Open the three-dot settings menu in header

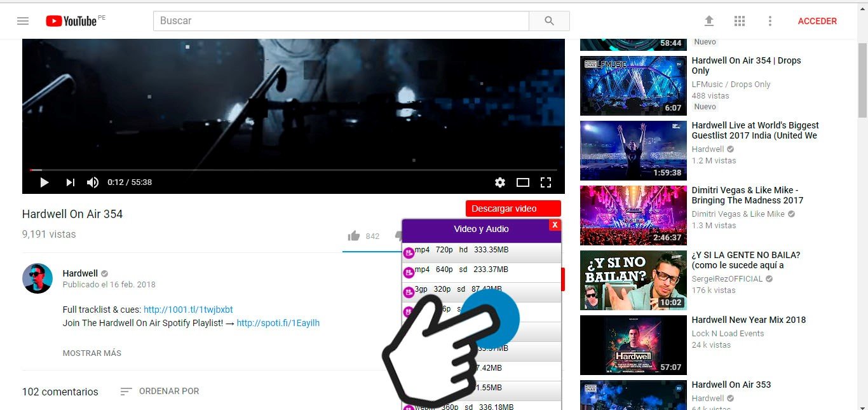(770, 21)
